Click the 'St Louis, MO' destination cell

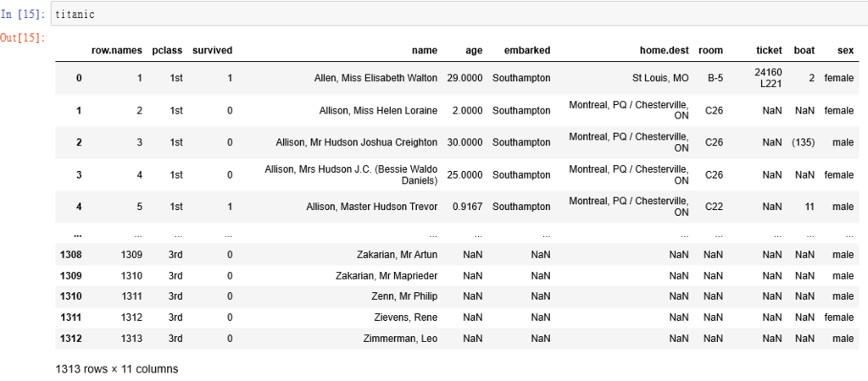coord(660,78)
